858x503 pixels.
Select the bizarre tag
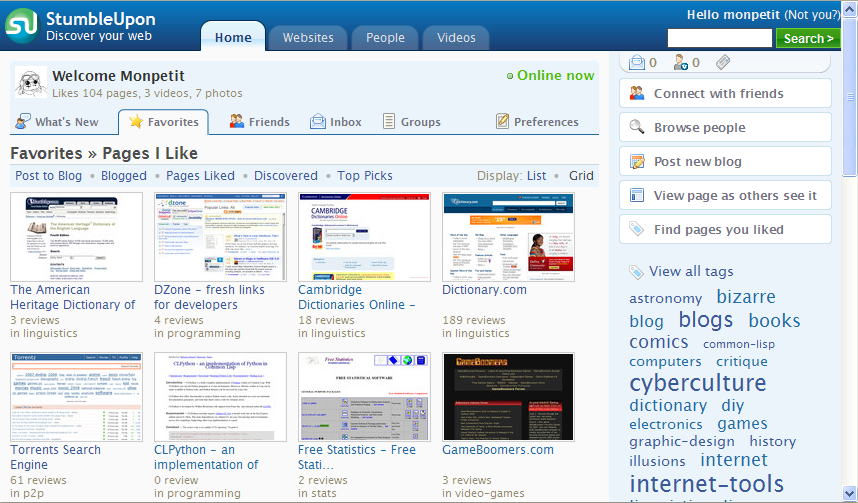coord(746,297)
